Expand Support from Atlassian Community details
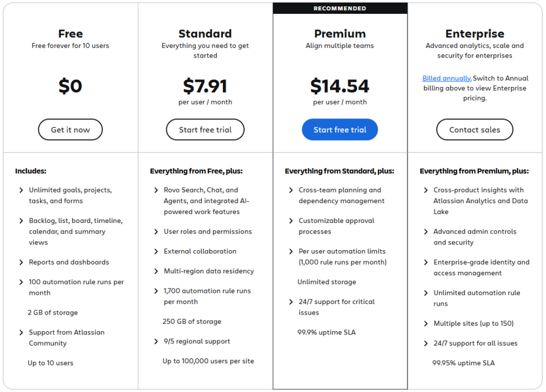Viewport: 546px width, 392px height. (21, 332)
